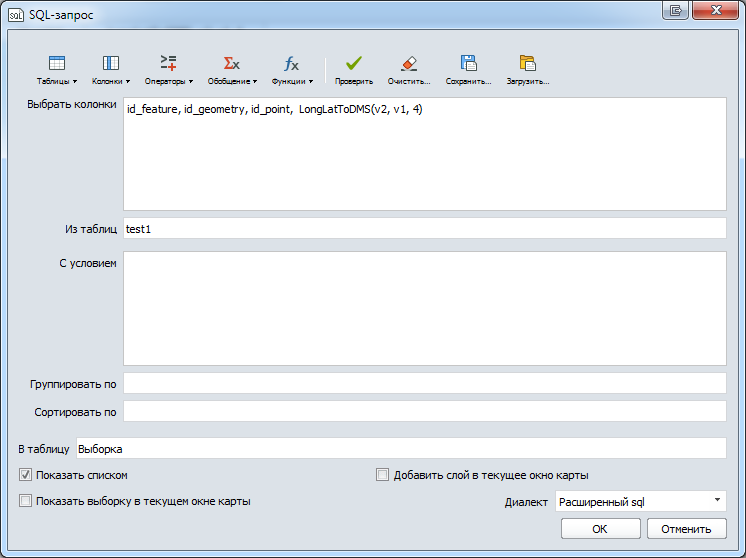Click the Из таблиц input field
The width and height of the screenshot is (746, 558).
[x=424, y=229]
